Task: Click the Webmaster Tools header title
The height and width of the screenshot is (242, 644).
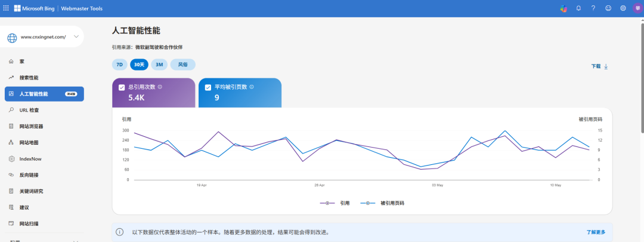Action: [82, 8]
